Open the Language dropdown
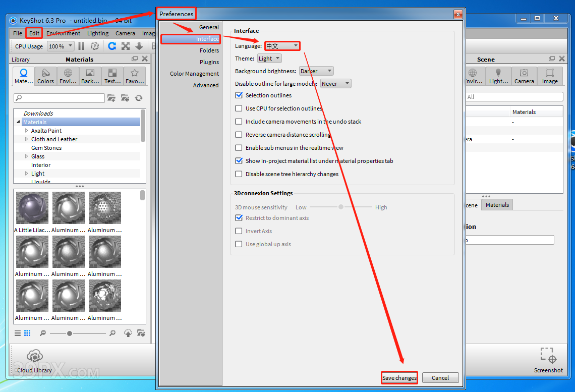 tap(282, 46)
